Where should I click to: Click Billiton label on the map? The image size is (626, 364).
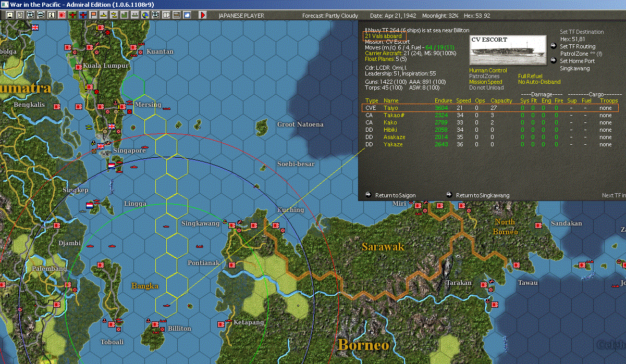(179, 329)
